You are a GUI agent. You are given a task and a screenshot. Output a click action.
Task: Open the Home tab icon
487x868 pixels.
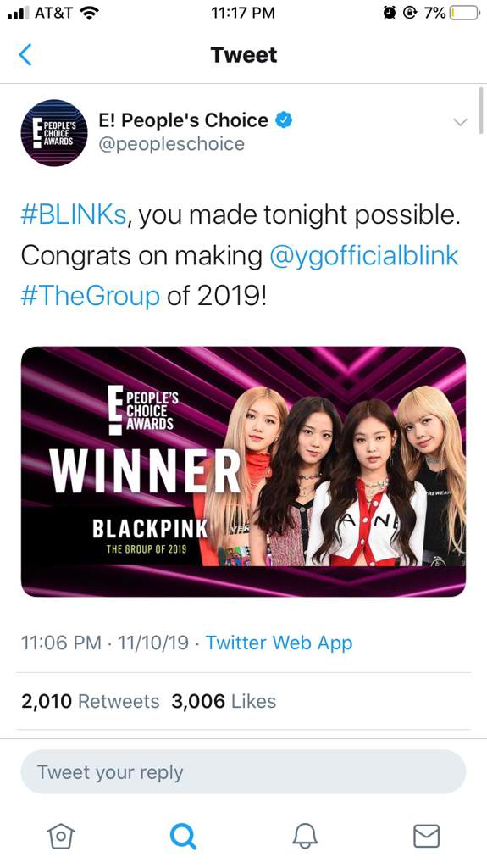pos(61,835)
